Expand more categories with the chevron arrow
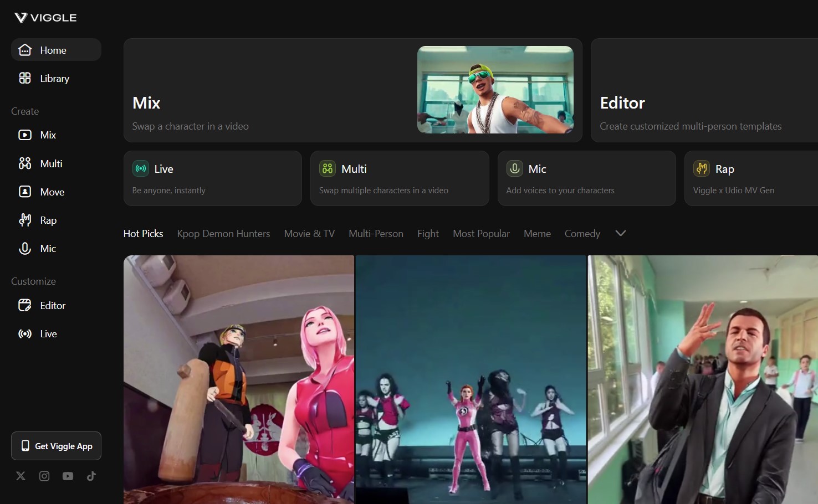The image size is (818, 504). (620, 233)
